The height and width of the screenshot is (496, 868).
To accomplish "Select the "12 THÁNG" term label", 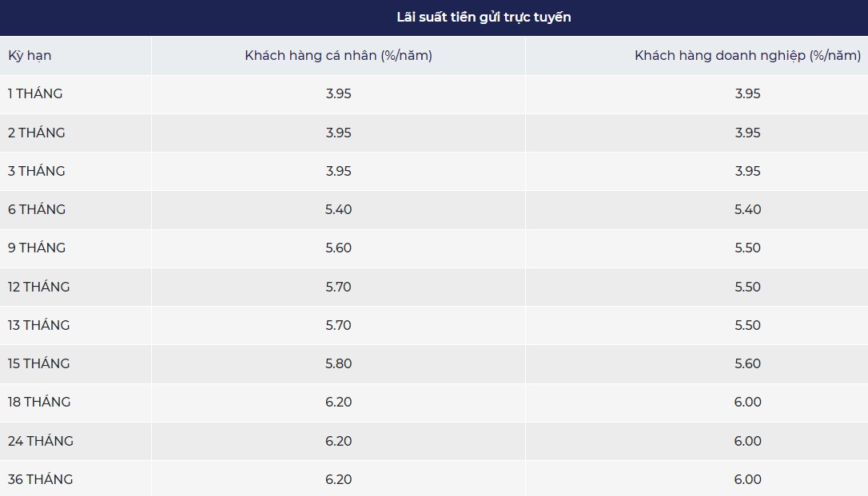I will [x=39, y=287].
